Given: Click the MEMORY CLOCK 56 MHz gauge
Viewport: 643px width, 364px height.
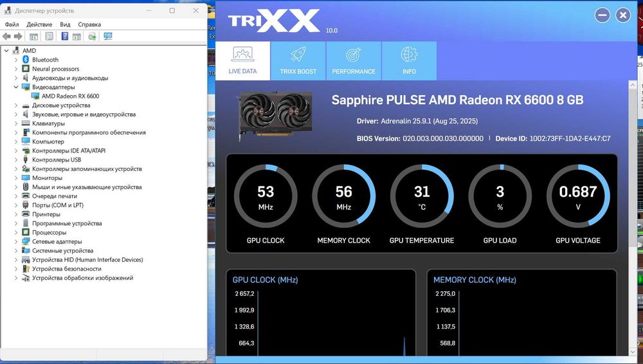Looking at the screenshot, I should 343,197.
